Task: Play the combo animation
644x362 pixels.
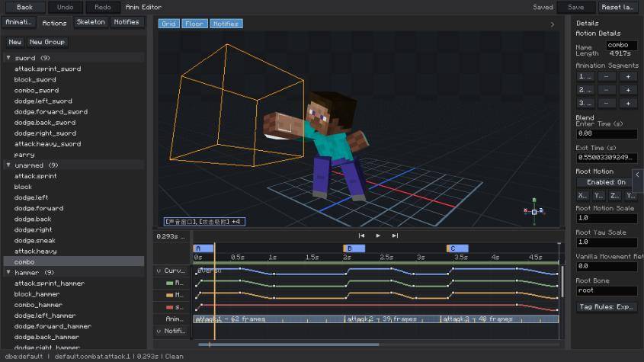Action: [x=378, y=235]
